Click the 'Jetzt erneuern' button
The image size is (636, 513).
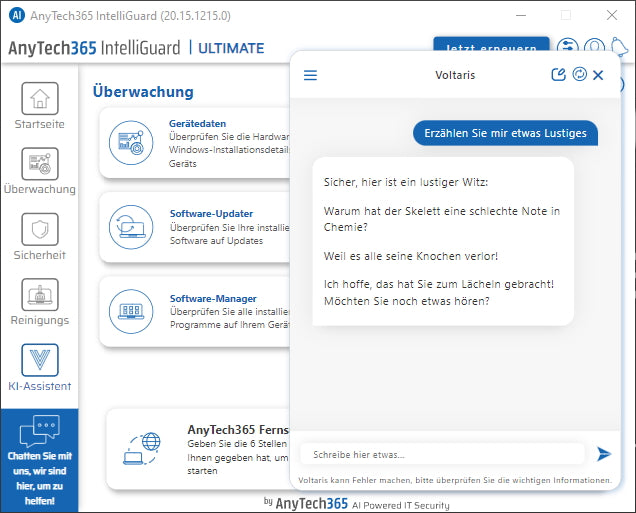pyautogui.click(x=490, y=47)
